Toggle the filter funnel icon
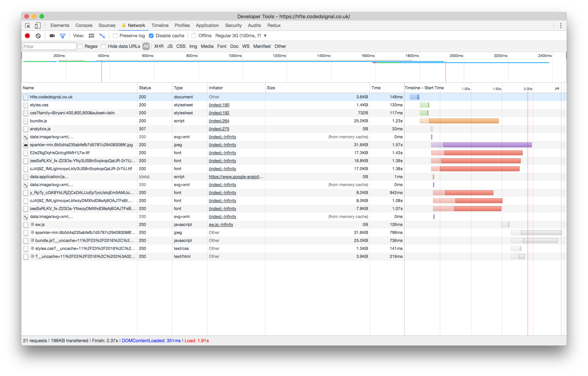Screen dimensions: 588x376 pyautogui.click(x=63, y=36)
